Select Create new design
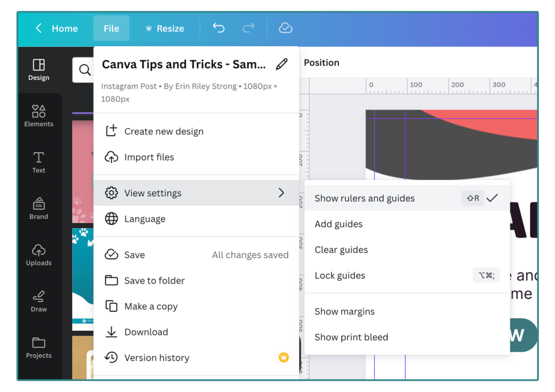555x392 pixels. click(x=196, y=131)
